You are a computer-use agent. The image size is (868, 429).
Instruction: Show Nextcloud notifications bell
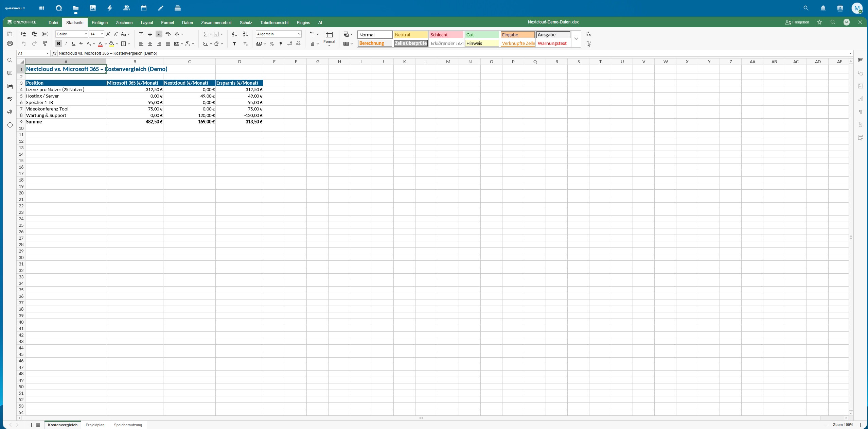[823, 8]
